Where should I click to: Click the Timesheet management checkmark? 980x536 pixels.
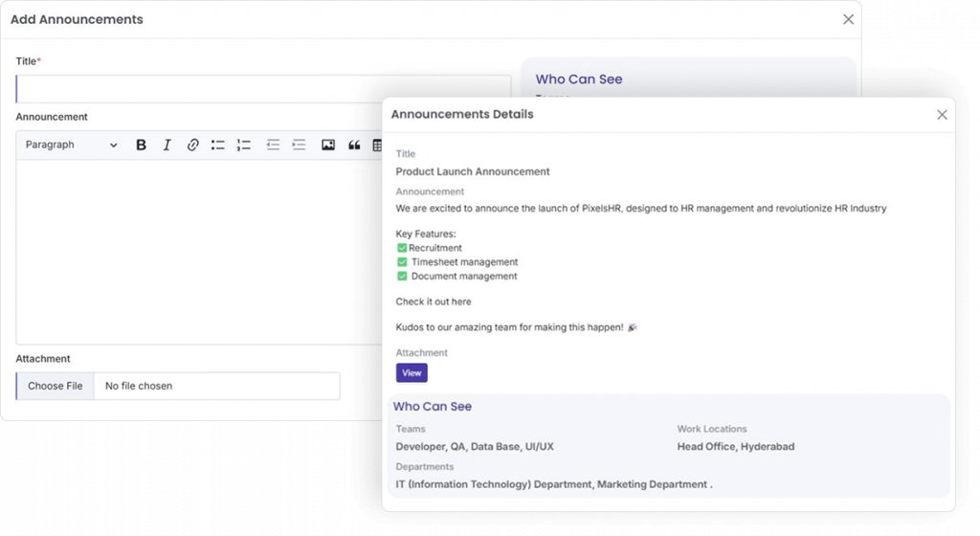tap(402, 262)
